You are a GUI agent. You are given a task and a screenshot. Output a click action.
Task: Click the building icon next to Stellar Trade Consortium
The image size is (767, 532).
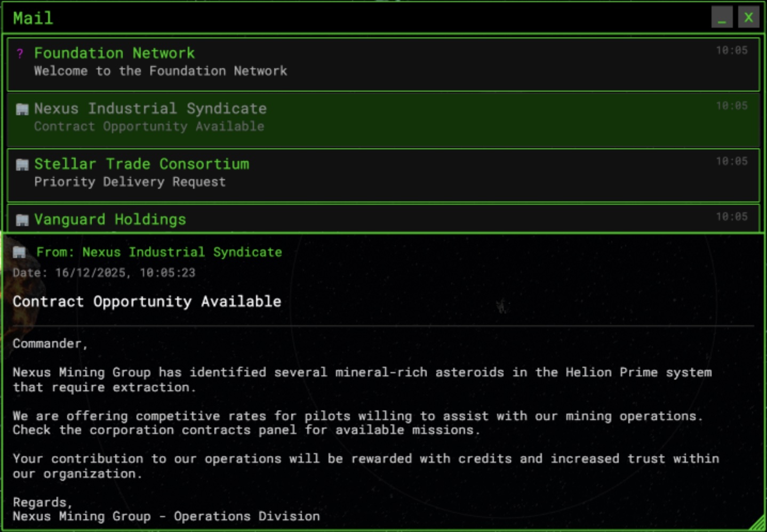[x=22, y=165]
